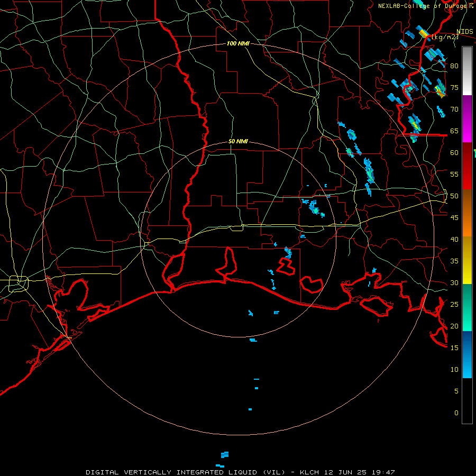The height and width of the screenshot is (476, 476).
Task: Click the legend value 55
Action: pyautogui.click(x=454, y=175)
